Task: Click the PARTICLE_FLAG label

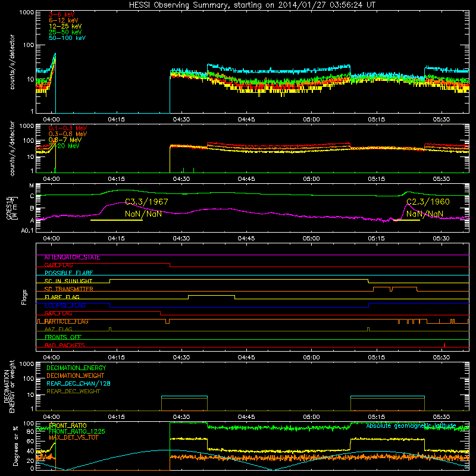Action: pos(66,321)
